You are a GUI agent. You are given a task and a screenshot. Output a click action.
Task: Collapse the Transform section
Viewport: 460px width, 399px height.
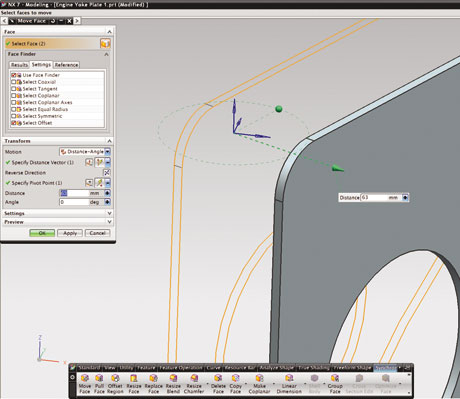pos(109,141)
